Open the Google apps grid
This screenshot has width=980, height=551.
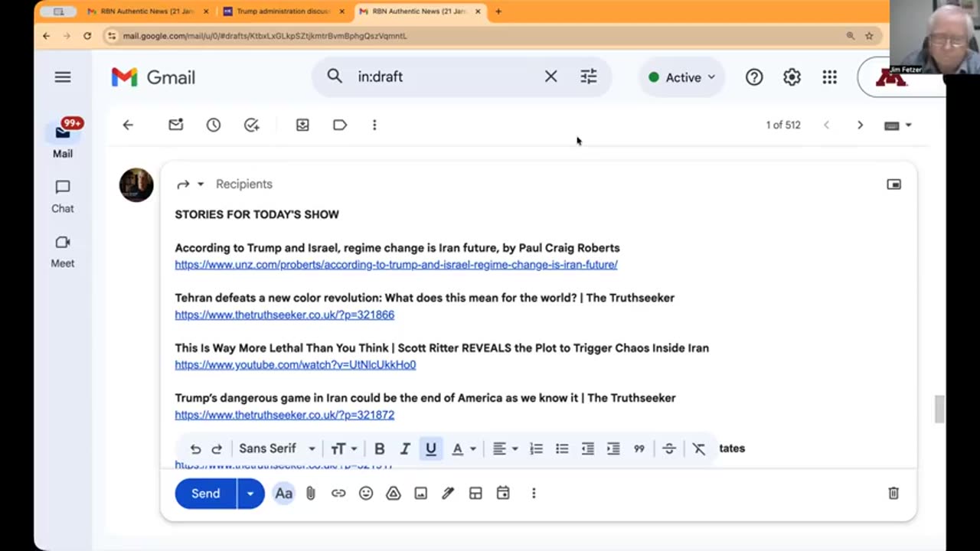[x=829, y=77]
